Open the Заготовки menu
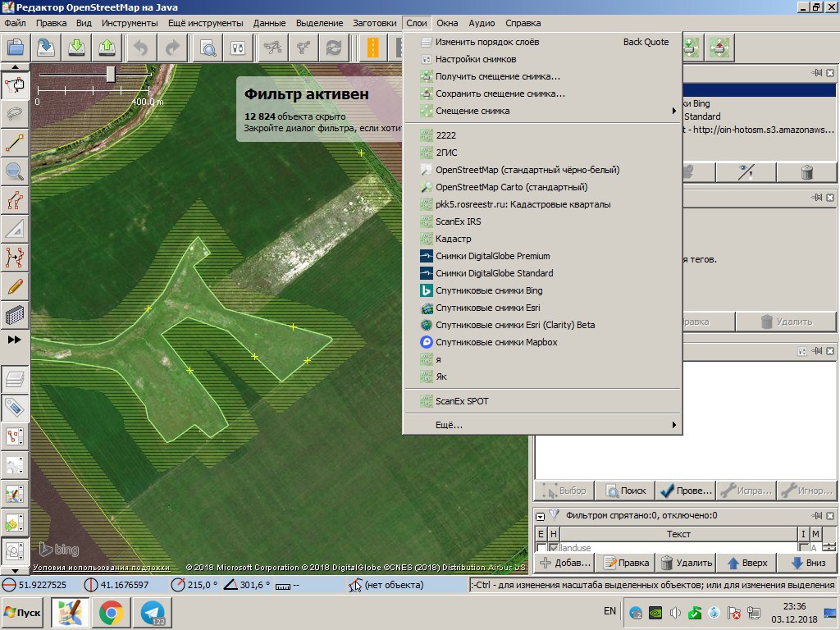This screenshot has width=840, height=630. coord(374,23)
